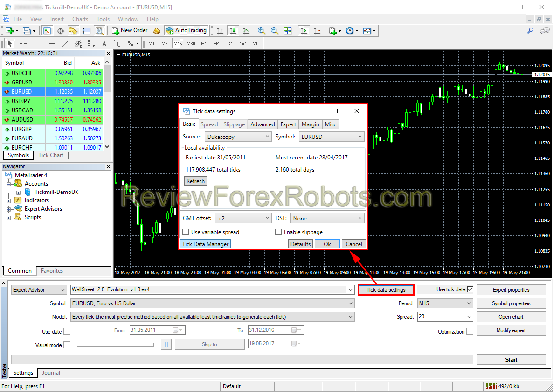Check the Use date checkbox
Screen dimensions: 553x392
point(67,331)
